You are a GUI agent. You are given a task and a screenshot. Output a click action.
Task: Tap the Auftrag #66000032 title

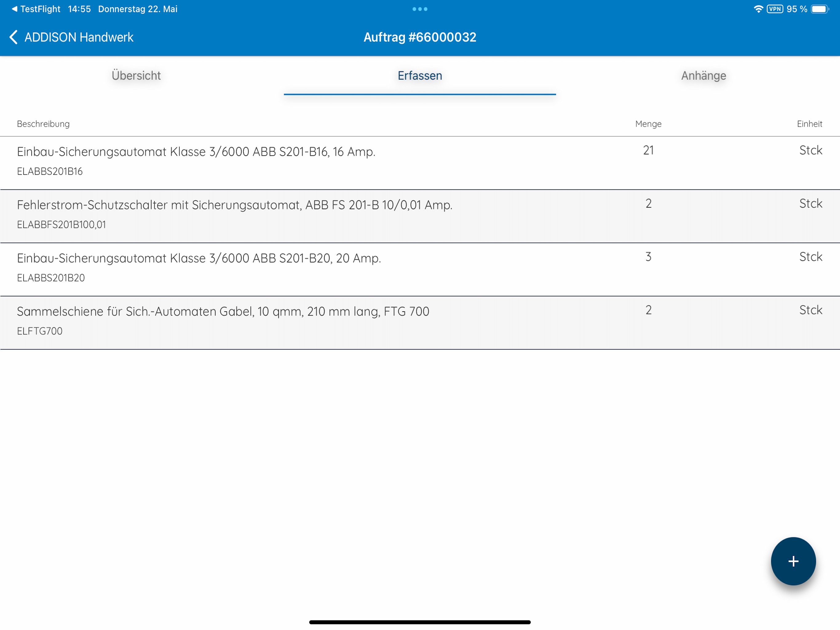(x=420, y=37)
